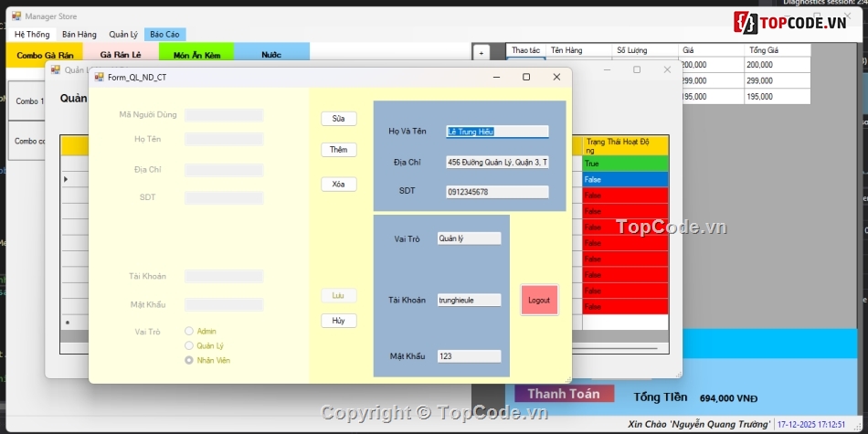Screen dimensions: 868x434
Task: Click the 694,000 VNĐ total amount
Action: pos(728,398)
